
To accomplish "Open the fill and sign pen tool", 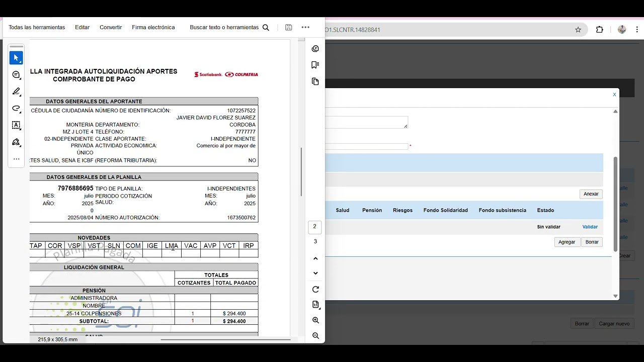I will 16,142.
